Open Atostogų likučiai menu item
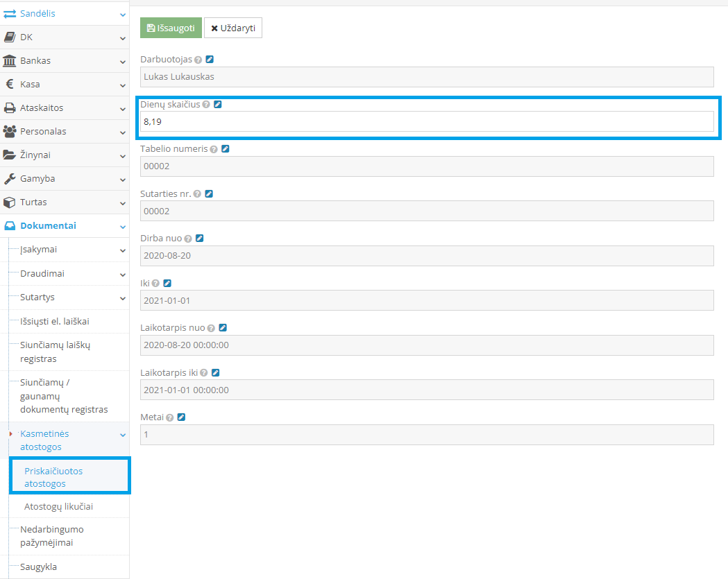Screen dimensions: 728x579 (58, 507)
